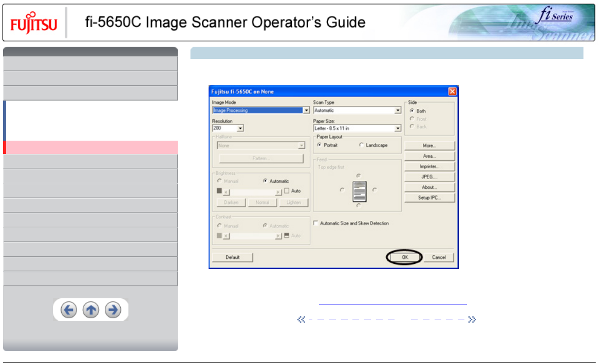Click brightness slider left arrow
Viewport: 599px width, 364px height.
[227, 191]
